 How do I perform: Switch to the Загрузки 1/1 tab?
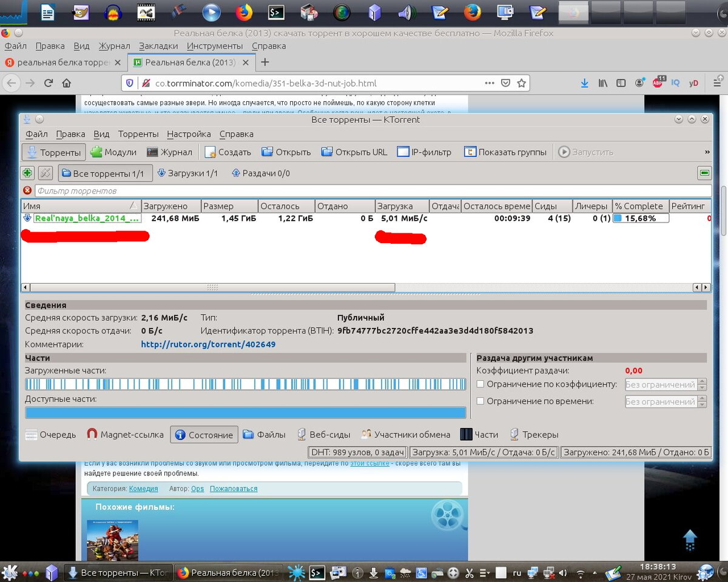pos(187,173)
